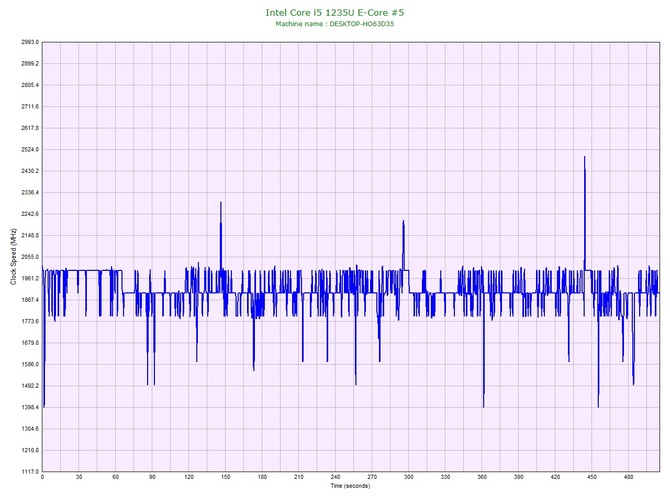Click the 1586.0 y-axis value

[x=30, y=365]
